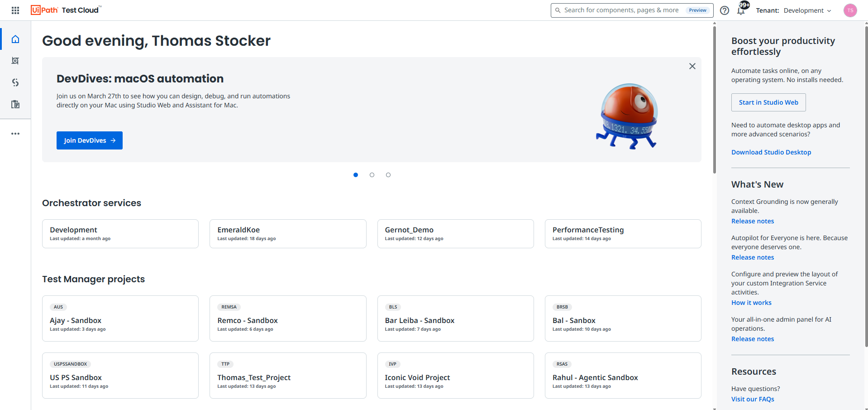This screenshot has height=410, width=868.
Task: Click the main content vertical scrollbar
Action: tap(715, 100)
